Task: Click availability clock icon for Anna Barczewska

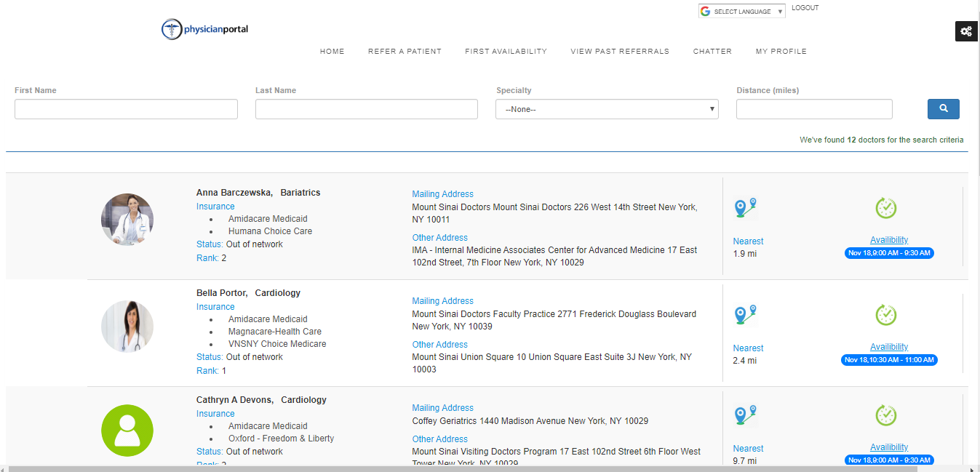Action: pos(885,208)
